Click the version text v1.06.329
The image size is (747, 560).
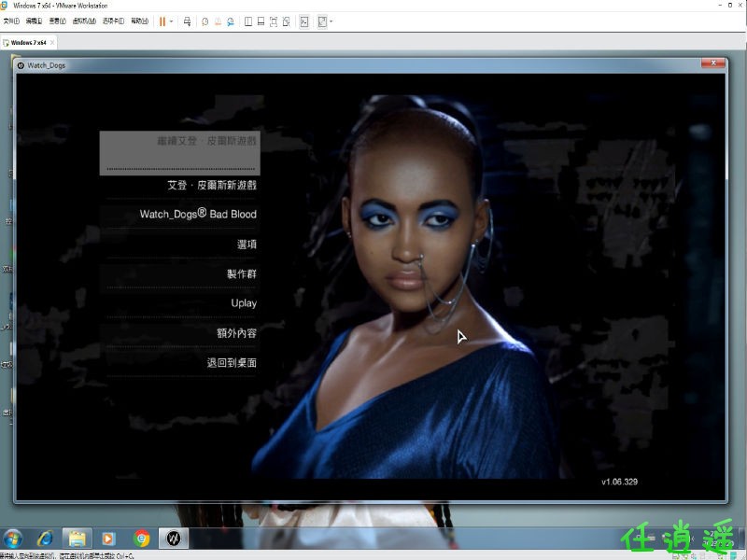coord(619,482)
